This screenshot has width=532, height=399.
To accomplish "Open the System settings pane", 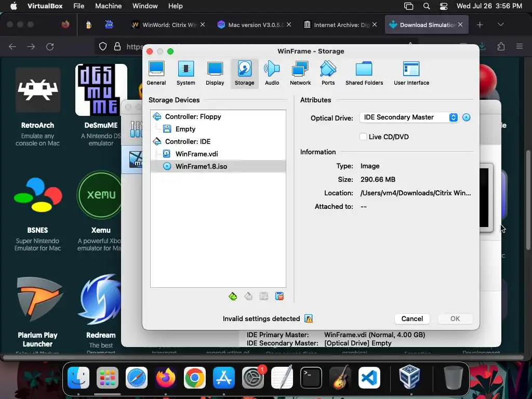I will click(x=185, y=73).
